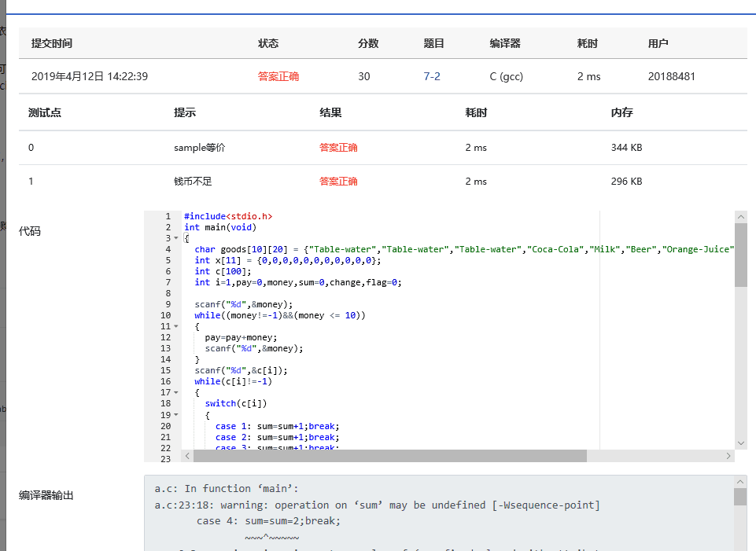The image size is (756, 551).
Task: Click the compiler output scrollbar thumb
Action: pyautogui.click(x=740, y=497)
